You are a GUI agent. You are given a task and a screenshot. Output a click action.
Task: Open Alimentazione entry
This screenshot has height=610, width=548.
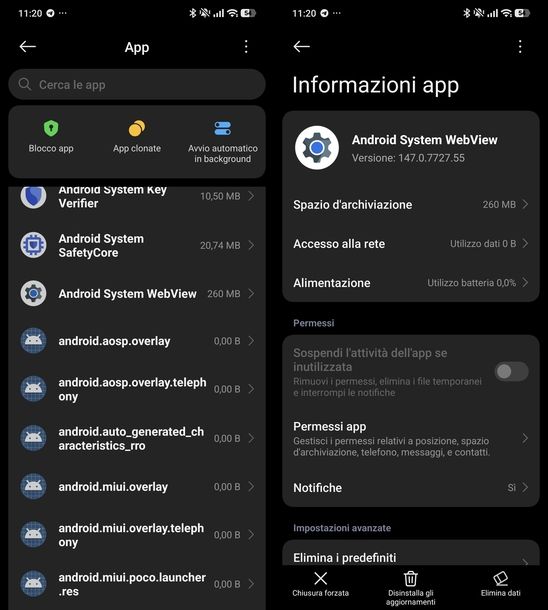click(x=411, y=282)
